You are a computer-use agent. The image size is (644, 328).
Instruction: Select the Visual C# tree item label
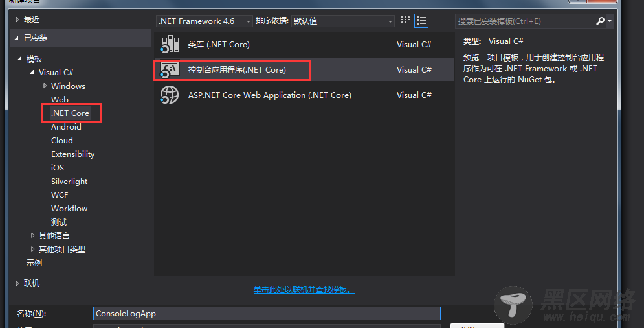tap(56, 72)
